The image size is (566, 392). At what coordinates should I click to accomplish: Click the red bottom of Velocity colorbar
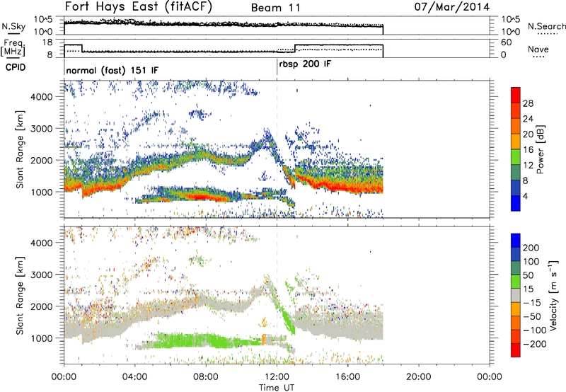(516, 350)
